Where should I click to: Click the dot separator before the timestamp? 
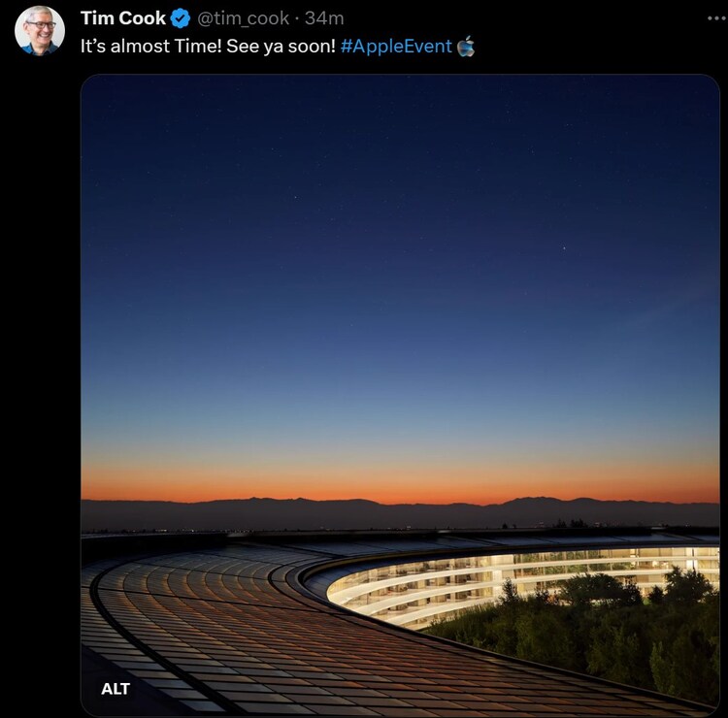pos(297,19)
